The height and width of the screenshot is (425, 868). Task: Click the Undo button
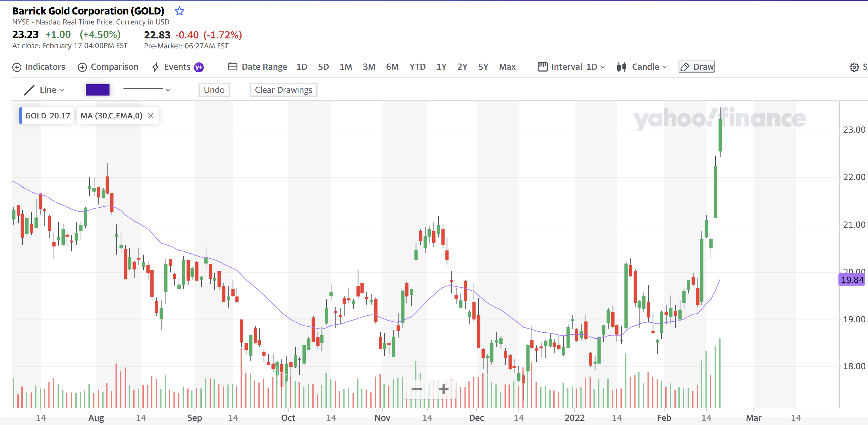point(214,90)
